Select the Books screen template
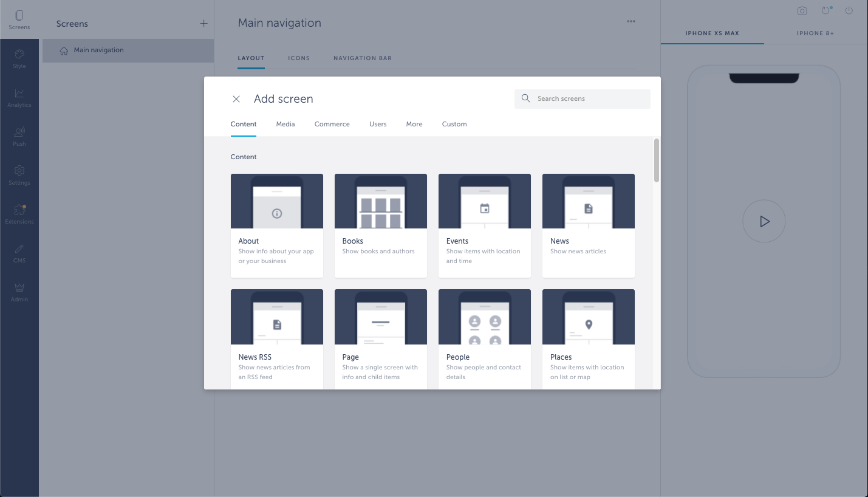Image resolution: width=868 pixels, height=497 pixels. tap(380, 225)
